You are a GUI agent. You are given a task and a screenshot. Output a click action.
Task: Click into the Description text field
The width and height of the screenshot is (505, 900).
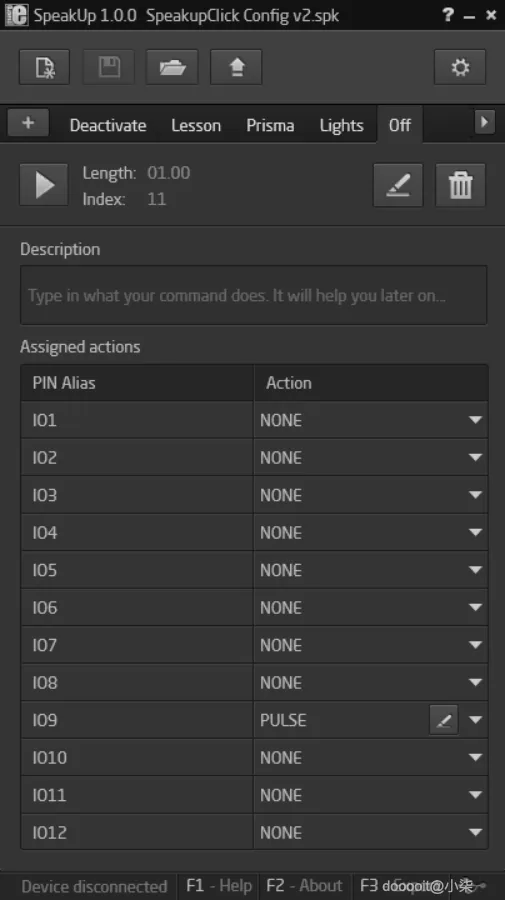254,295
